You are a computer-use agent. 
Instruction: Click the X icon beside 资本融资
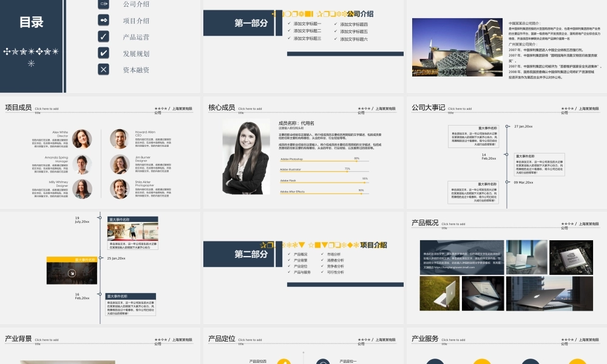tap(103, 69)
